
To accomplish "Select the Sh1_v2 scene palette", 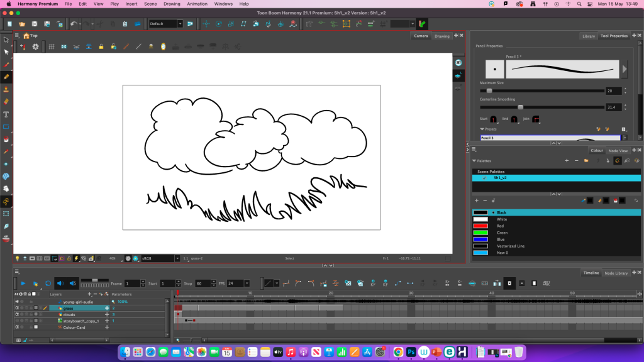I will coord(500,178).
